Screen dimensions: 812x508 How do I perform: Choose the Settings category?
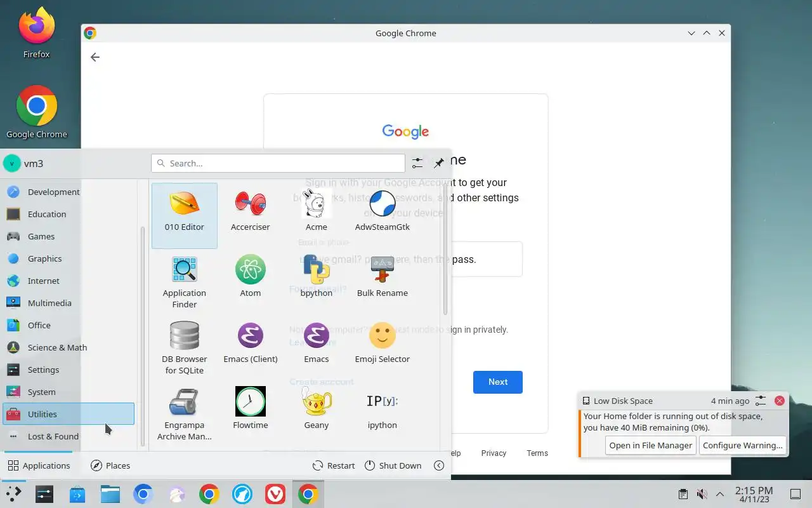click(x=69, y=370)
